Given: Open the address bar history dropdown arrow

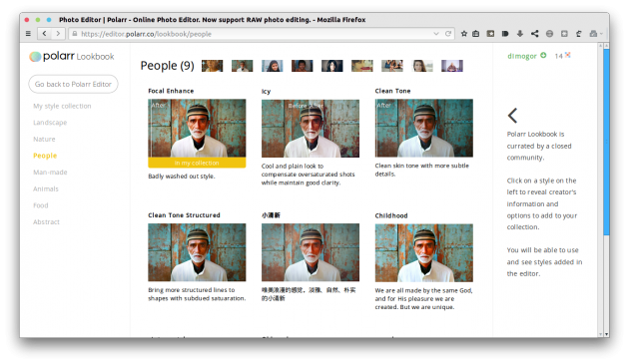Looking at the screenshot, I should (x=436, y=34).
